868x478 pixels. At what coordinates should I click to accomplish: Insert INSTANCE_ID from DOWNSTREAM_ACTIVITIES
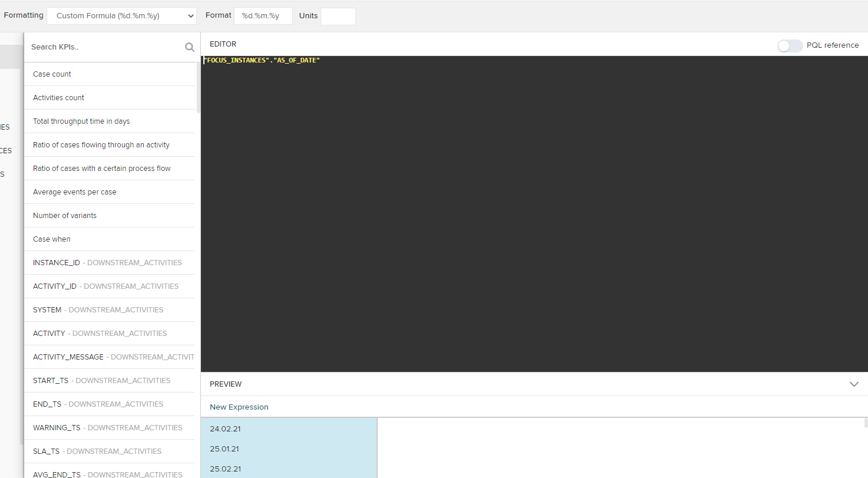109,263
